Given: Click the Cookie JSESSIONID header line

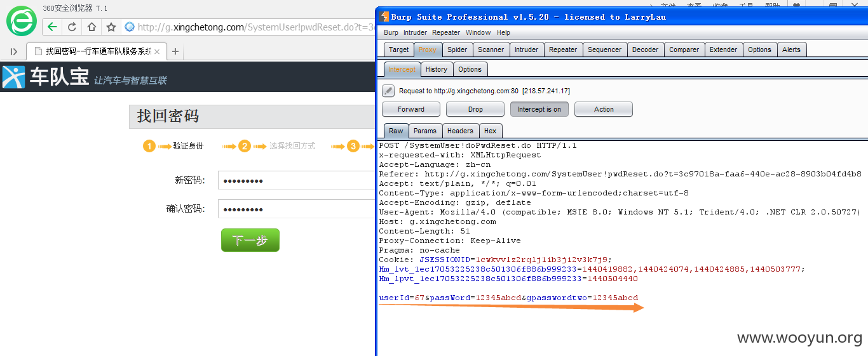Looking at the screenshot, I should point(496,260).
